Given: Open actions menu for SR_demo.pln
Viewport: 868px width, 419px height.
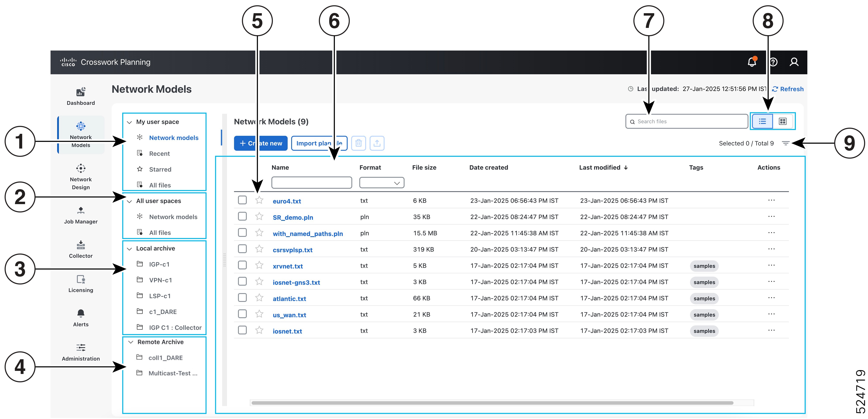Looking at the screenshot, I should [771, 216].
